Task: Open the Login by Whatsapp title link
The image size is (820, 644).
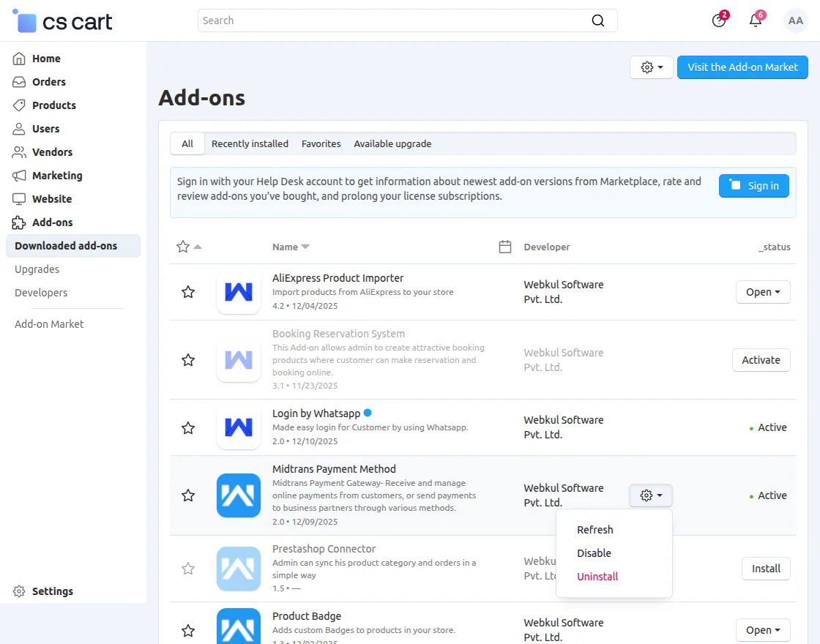Action: click(x=316, y=413)
